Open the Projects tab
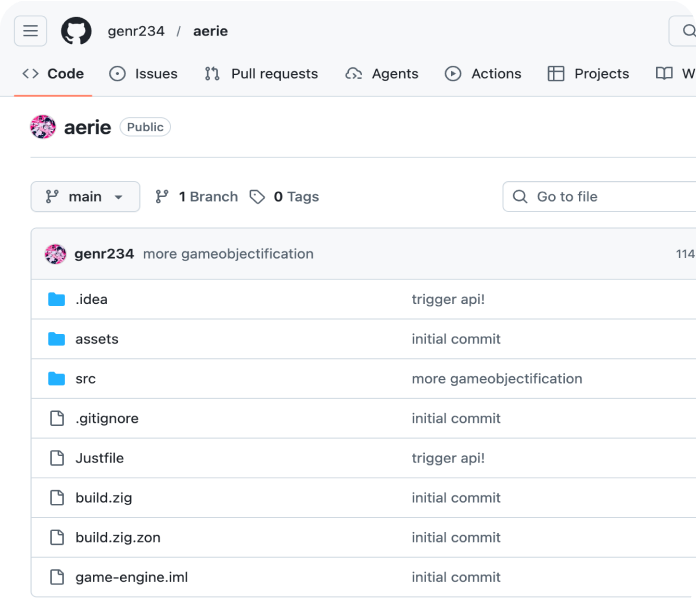 coord(588,73)
